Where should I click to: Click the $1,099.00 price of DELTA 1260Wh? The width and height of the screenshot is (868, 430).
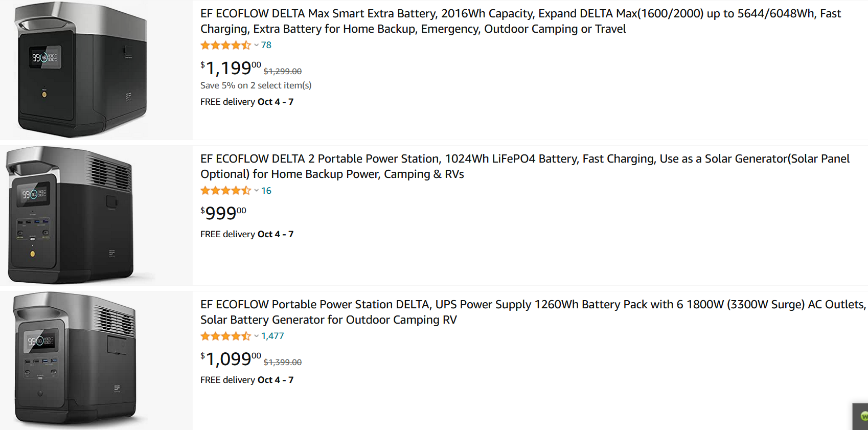click(231, 358)
